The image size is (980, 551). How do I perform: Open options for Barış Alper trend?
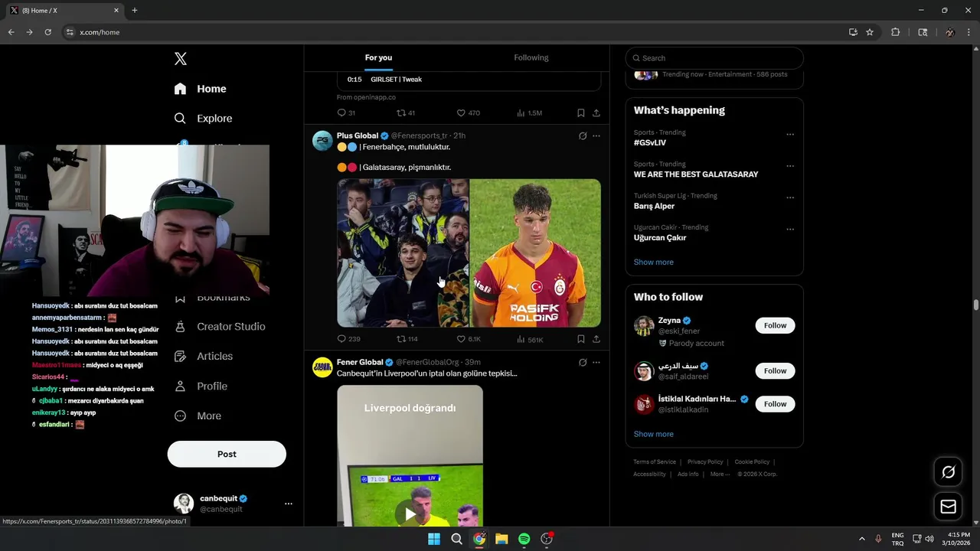click(790, 198)
